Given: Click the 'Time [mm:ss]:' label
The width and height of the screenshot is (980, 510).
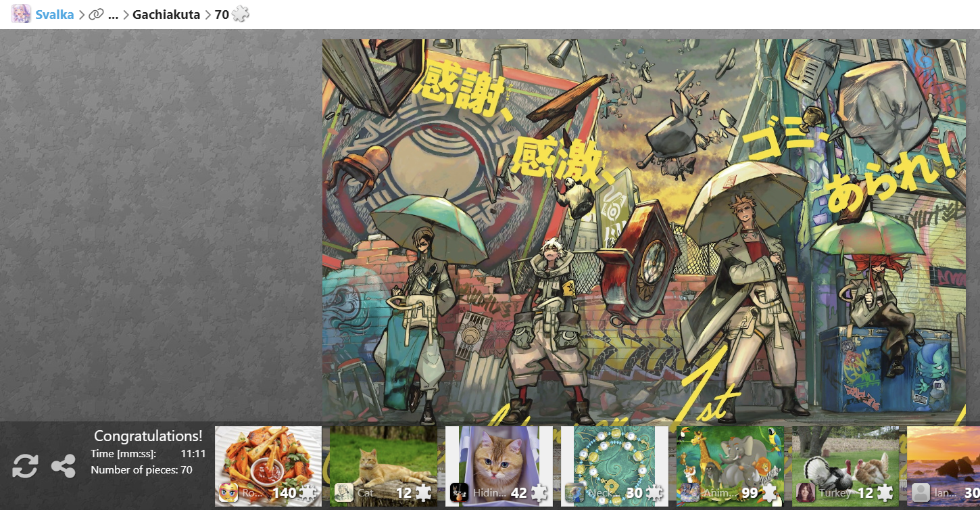Looking at the screenshot, I should 123,454.
